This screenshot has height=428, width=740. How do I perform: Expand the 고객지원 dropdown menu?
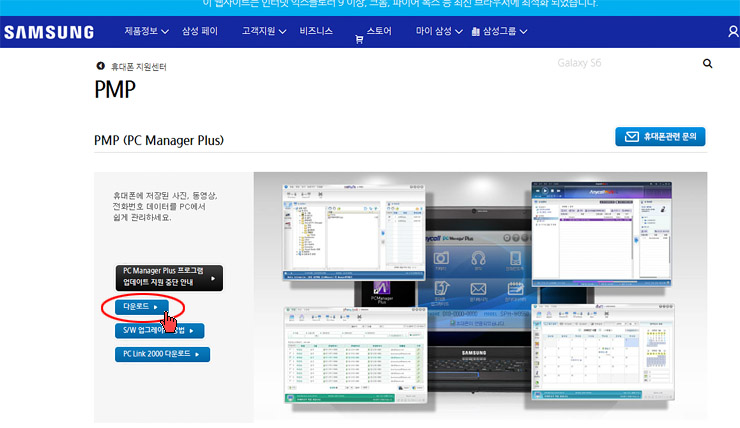coord(264,31)
